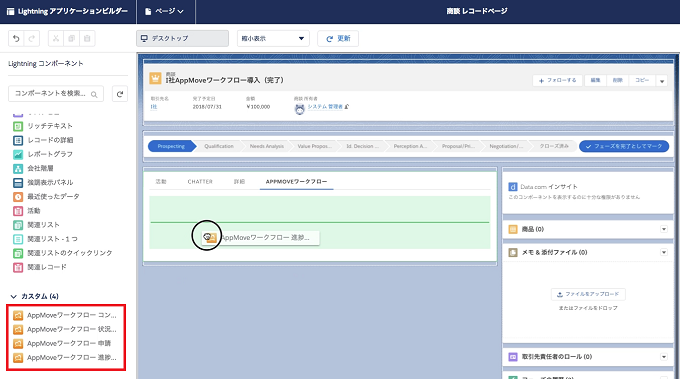The width and height of the screenshot is (680, 379).
Task: Click the 編集 button in the record header
Action: click(x=595, y=80)
